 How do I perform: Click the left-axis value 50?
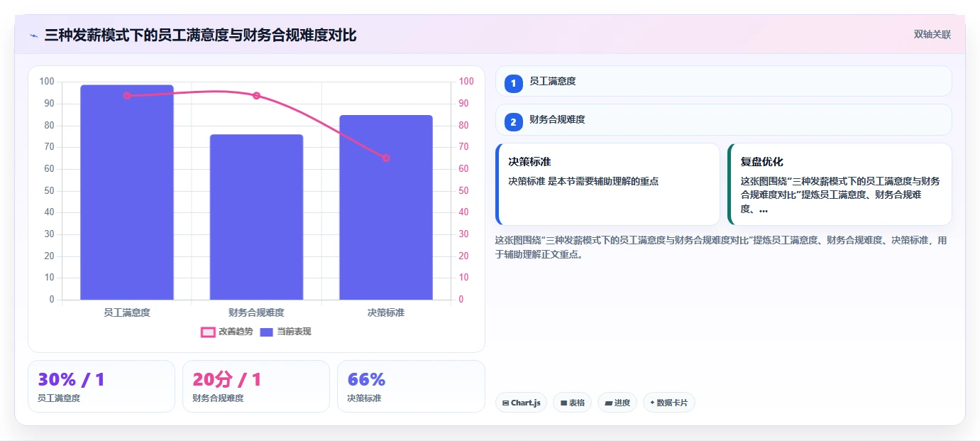point(50,191)
